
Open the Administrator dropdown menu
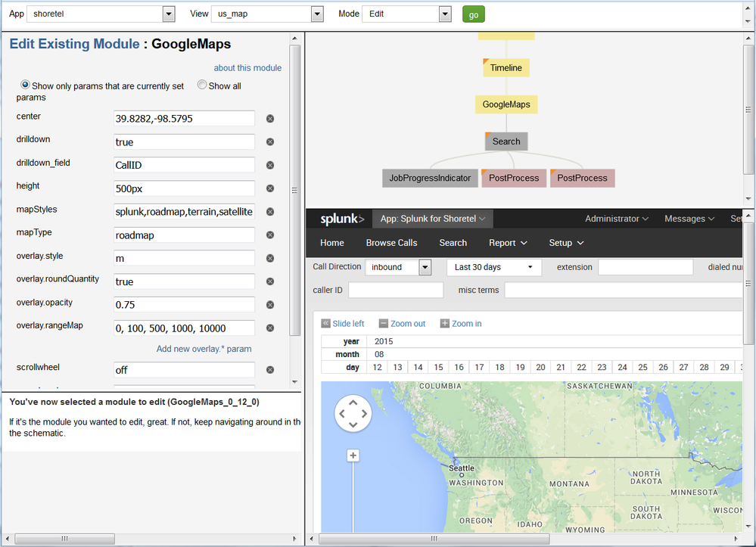click(x=617, y=219)
